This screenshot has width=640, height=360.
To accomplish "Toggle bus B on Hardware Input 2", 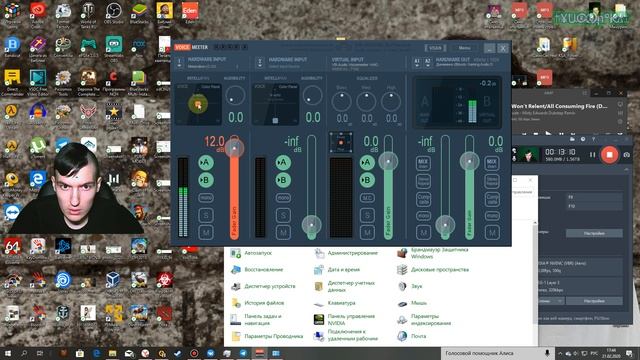I will [283, 180].
